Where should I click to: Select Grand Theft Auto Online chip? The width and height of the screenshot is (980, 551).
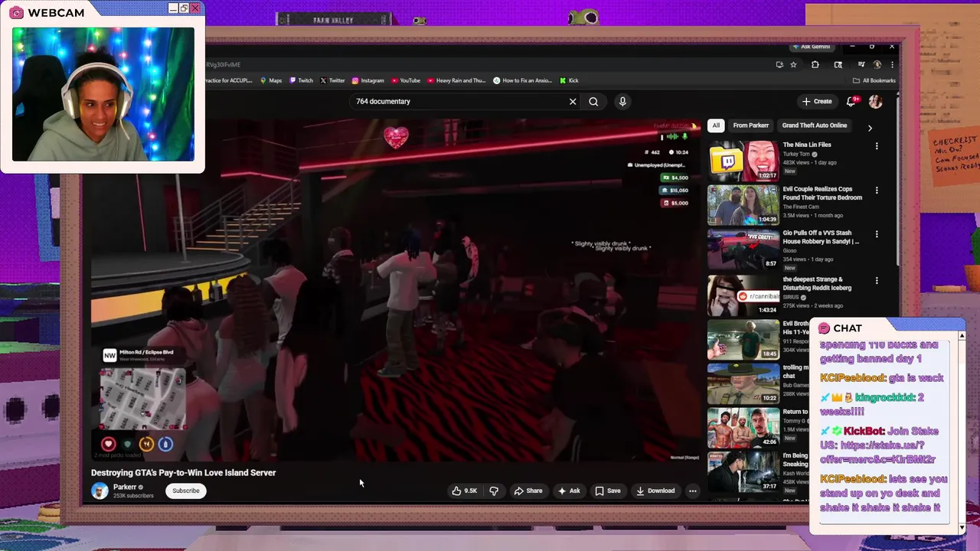click(x=815, y=126)
